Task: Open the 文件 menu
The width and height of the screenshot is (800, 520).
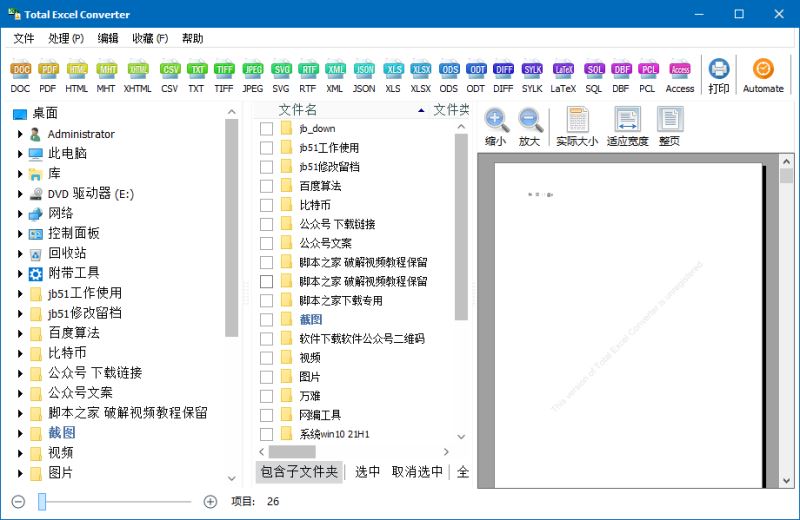Action: pos(23,39)
